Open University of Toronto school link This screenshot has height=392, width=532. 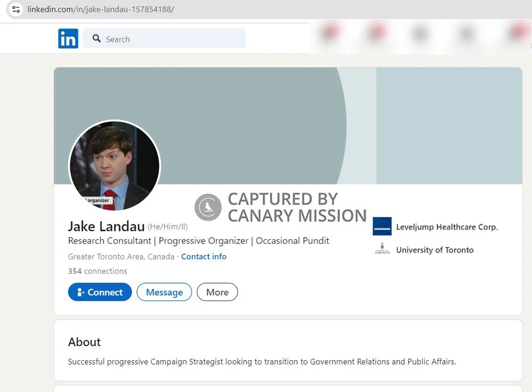point(435,250)
